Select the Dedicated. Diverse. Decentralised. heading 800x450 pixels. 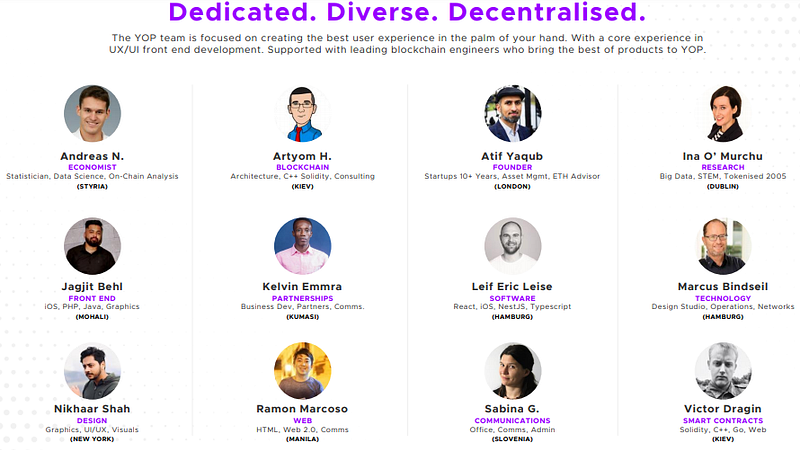click(x=407, y=12)
